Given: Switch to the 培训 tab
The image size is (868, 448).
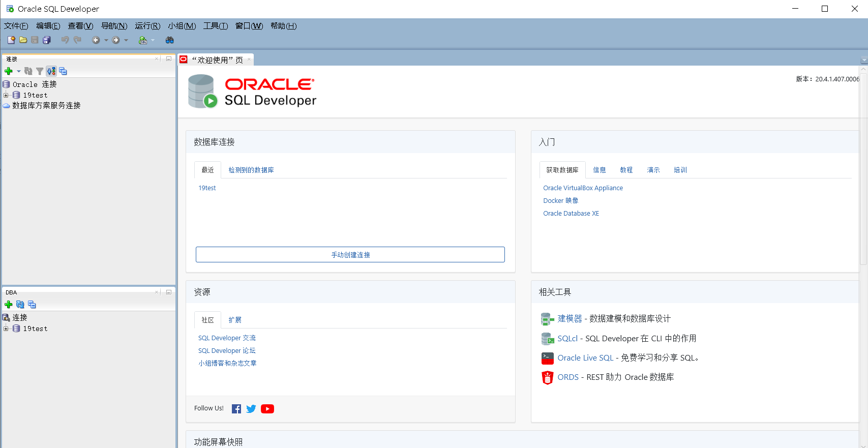Looking at the screenshot, I should tap(680, 170).
